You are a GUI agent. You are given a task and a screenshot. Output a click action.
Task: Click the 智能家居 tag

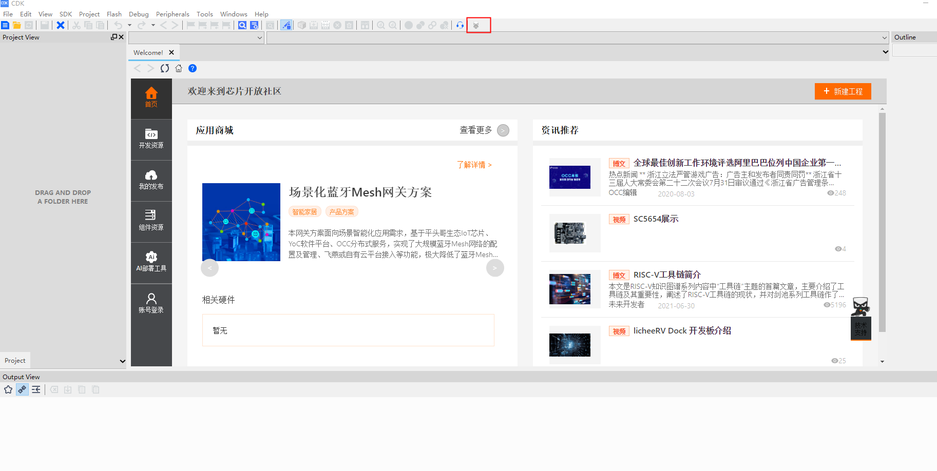(x=305, y=212)
